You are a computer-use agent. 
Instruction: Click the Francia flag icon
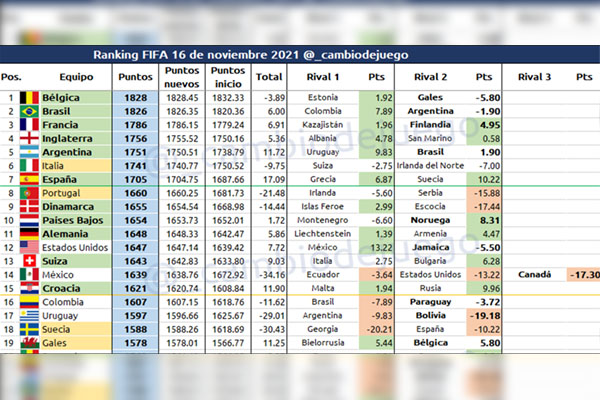[x=29, y=125]
